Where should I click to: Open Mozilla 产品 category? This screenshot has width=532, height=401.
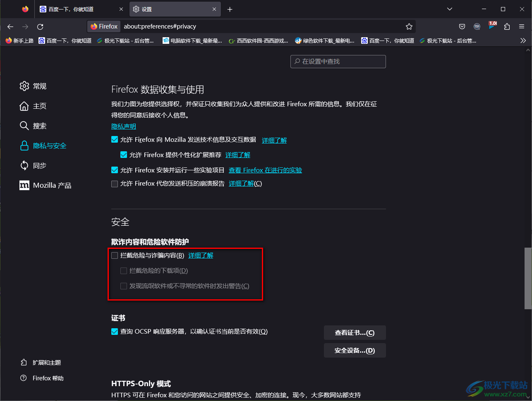pyautogui.click(x=46, y=185)
